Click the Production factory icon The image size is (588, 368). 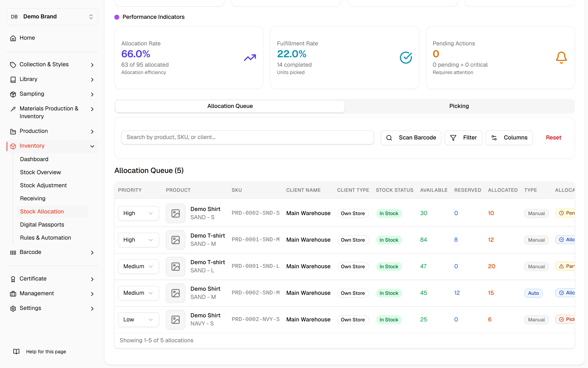[x=13, y=131]
